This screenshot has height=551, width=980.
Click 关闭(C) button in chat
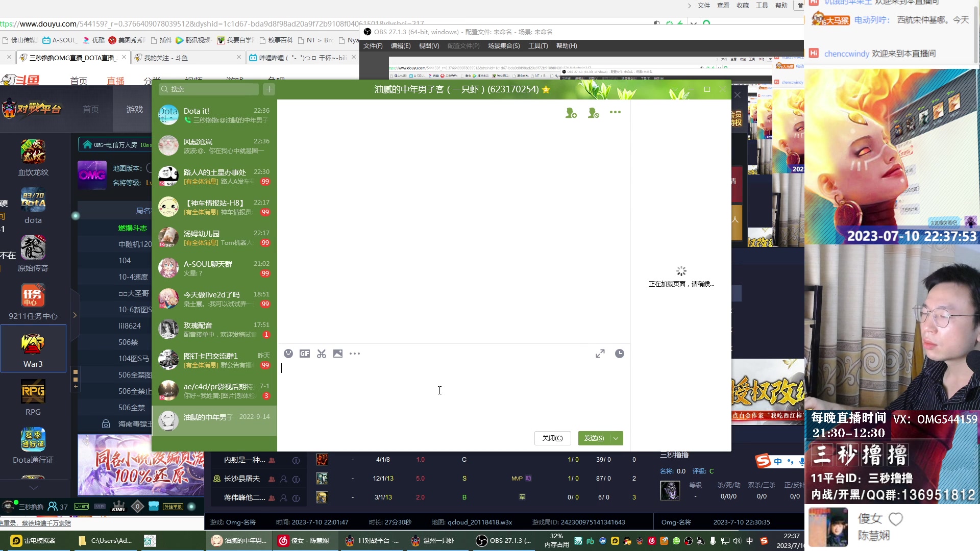tap(553, 438)
